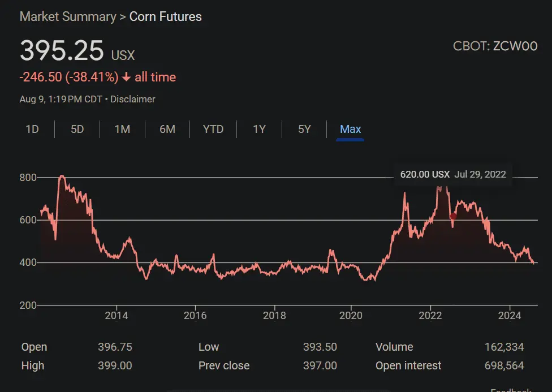Click the Prev close value 397.00
This screenshot has height=392, width=552.
(x=320, y=365)
